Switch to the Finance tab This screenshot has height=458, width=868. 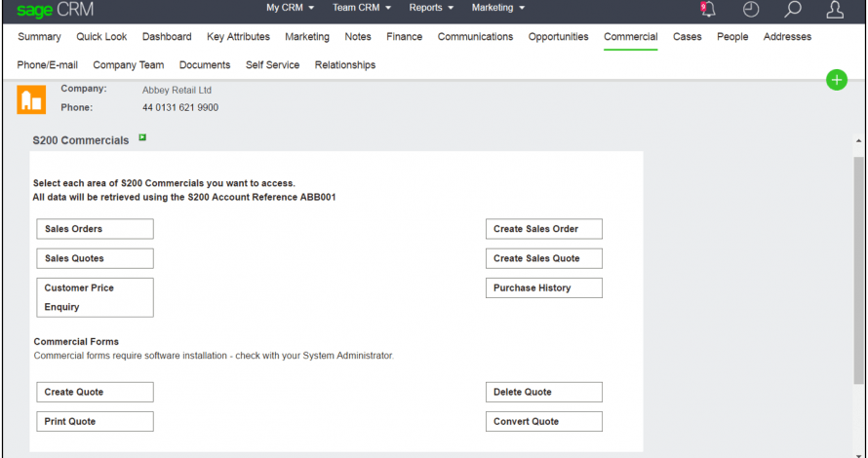[x=404, y=36]
